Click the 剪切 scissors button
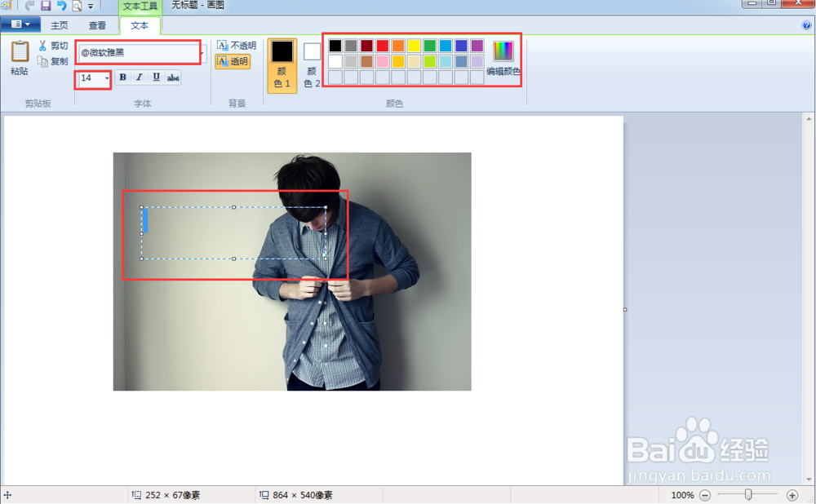 point(53,46)
